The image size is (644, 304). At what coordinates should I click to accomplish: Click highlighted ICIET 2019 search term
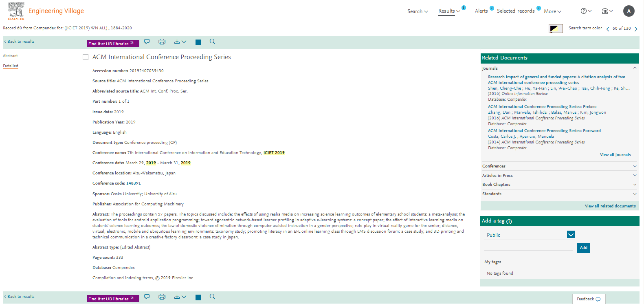274,153
